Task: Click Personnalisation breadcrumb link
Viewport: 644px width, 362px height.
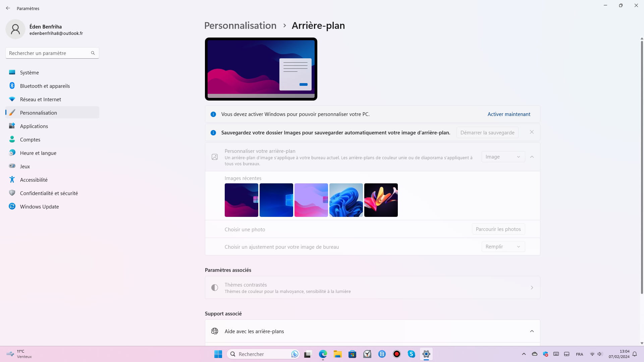Action: (x=240, y=25)
